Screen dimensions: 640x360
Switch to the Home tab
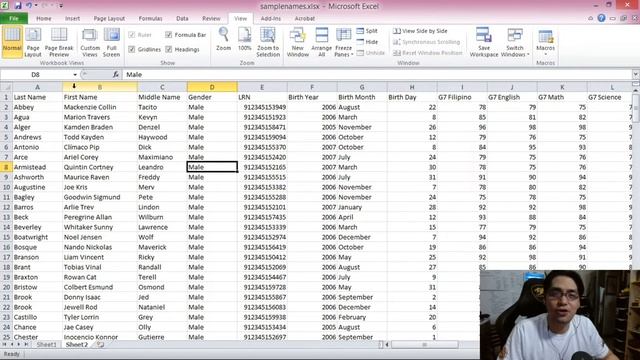pos(44,18)
